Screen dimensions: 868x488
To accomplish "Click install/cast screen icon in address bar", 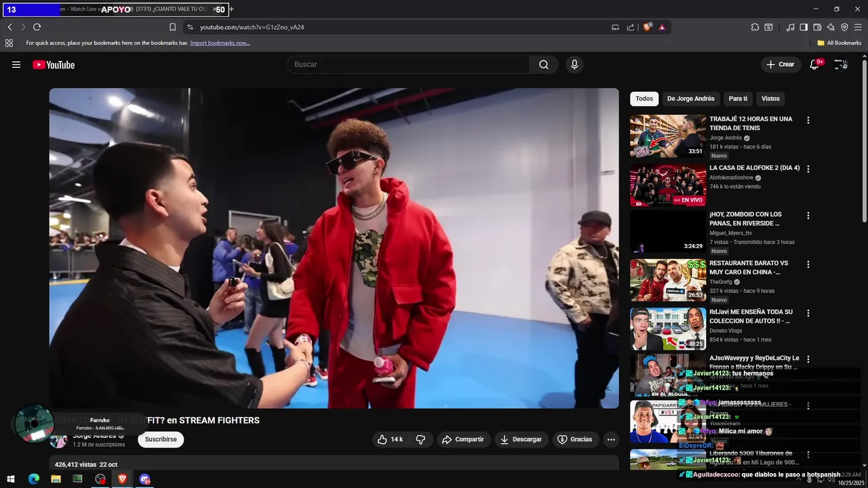I will [615, 27].
